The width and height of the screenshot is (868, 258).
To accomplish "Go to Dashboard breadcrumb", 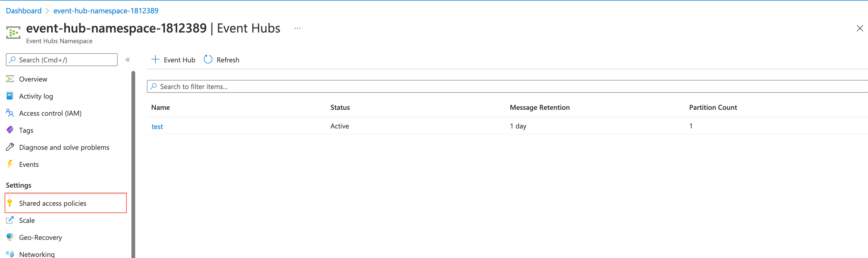I will tap(24, 11).
